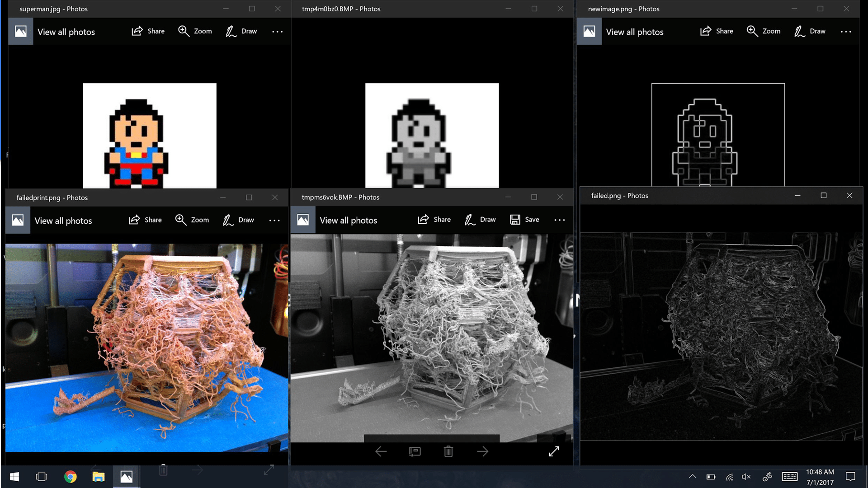Show hidden system tray icons
Image resolution: width=868 pixels, height=488 pixels.
click(693, 477)
